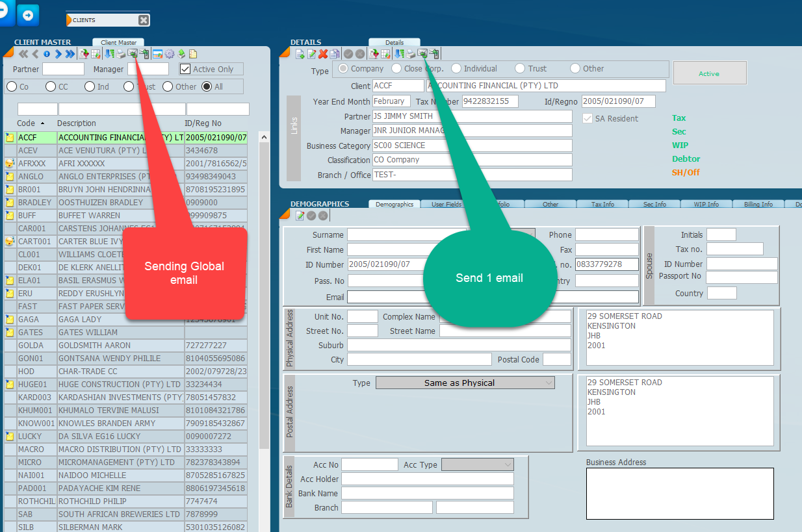Screen dimensions: 802x532
Task: Toggle the Active Only checkbox
Action: click(x=185, y=70)
